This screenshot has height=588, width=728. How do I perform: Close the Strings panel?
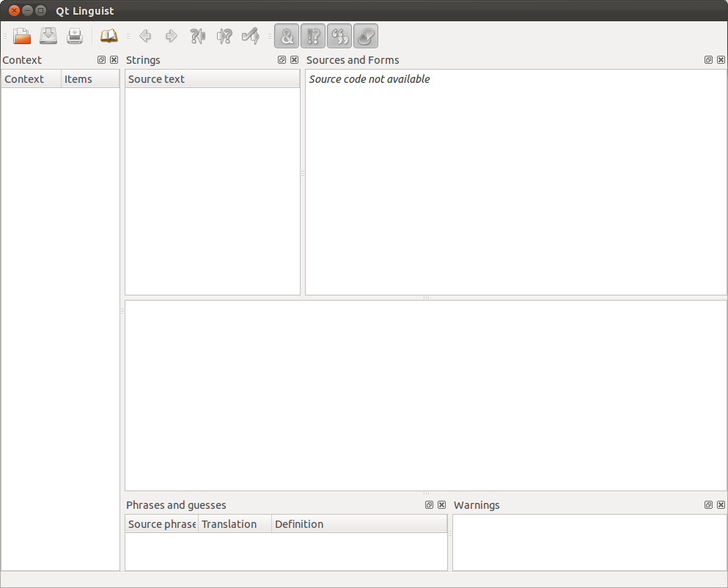click(x=295, y=60)
